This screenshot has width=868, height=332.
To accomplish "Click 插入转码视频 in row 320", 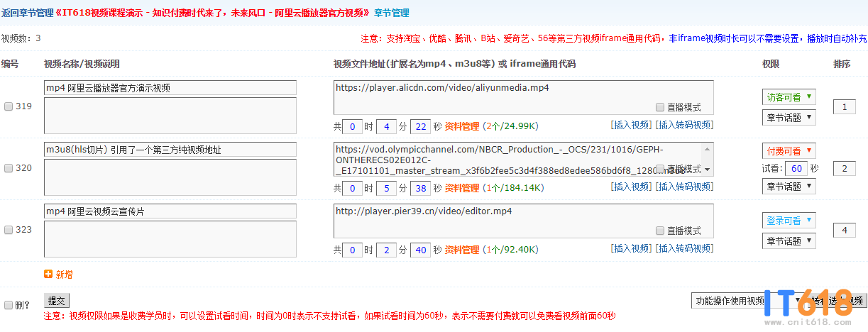I will coord(684,187).
